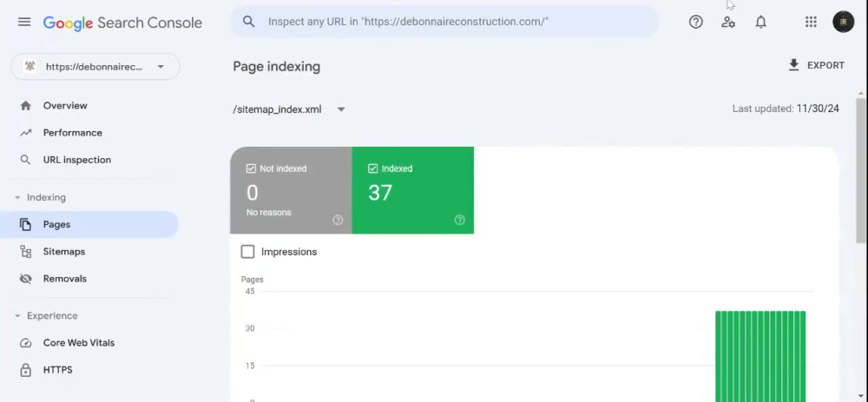868x402 pixels.
Task: Click the HTTPS padlock icon
Action: 25,370
